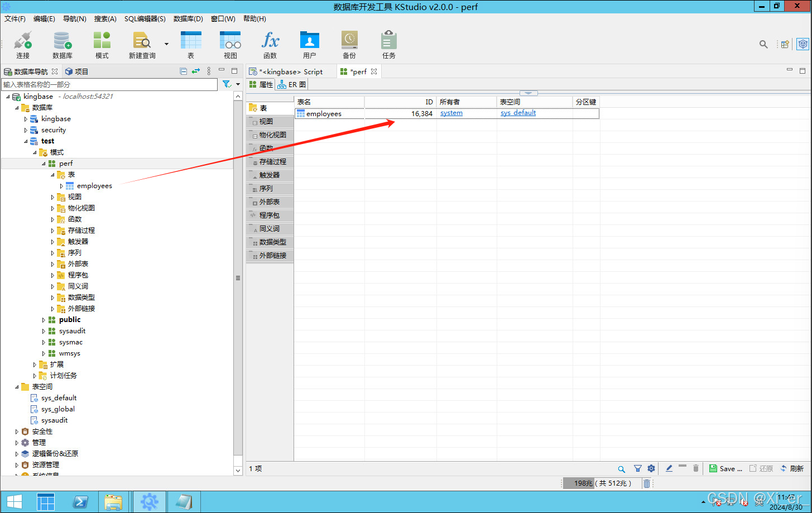Open the 文件(F) menu
812x513 pixels.
click(15, 18)
